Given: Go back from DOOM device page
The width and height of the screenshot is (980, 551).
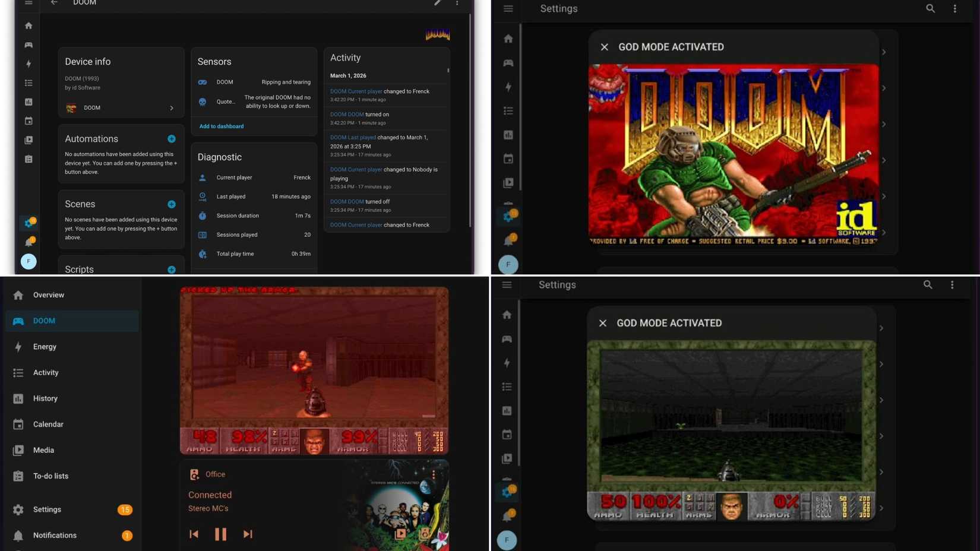Looking at the screenshot, I should click(x=54, y=3).
